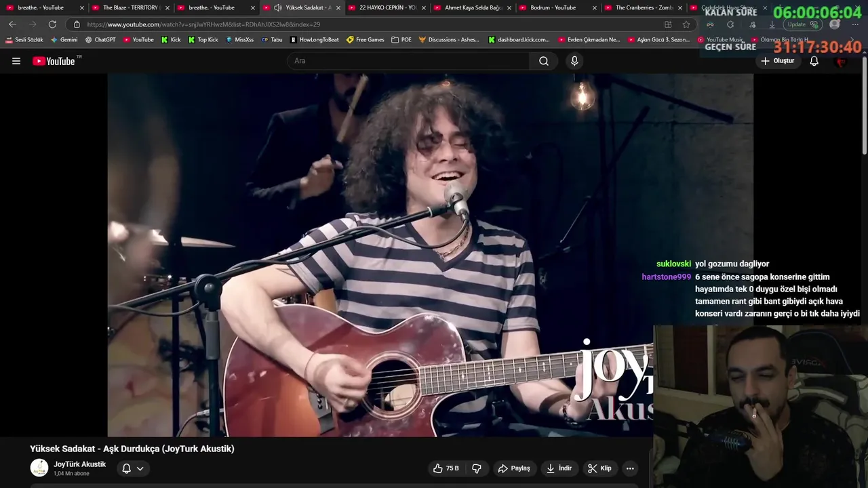
Task: Switch to 22 HAYKO CEPKİN tab
Action: pyautogui.click(x=388, y=7)
